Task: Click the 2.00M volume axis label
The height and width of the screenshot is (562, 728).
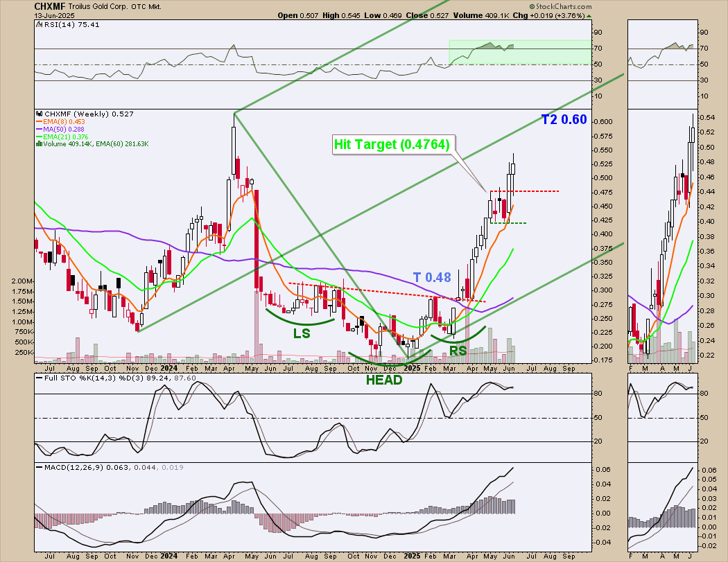Action: pos(22,281)
